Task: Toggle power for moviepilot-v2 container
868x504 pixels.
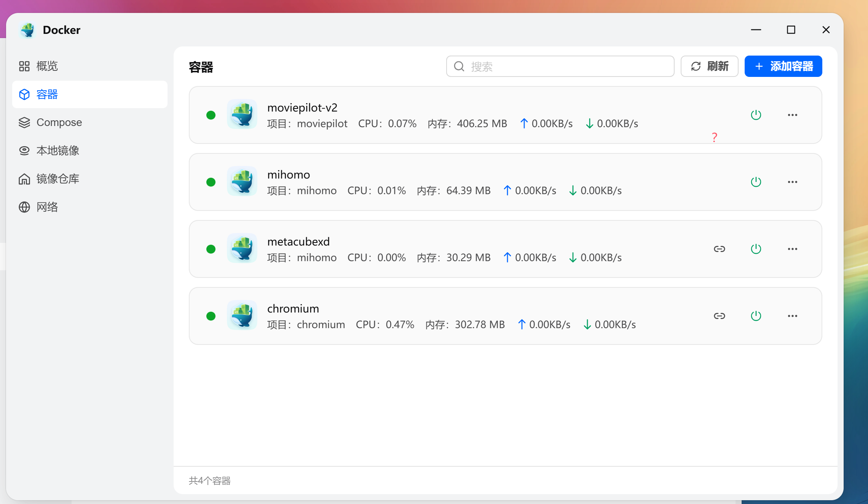Action: 756,115
